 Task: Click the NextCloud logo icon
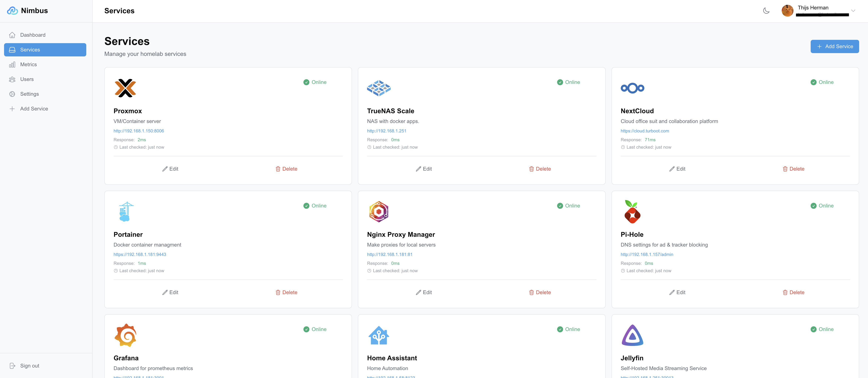click(632, 88)
